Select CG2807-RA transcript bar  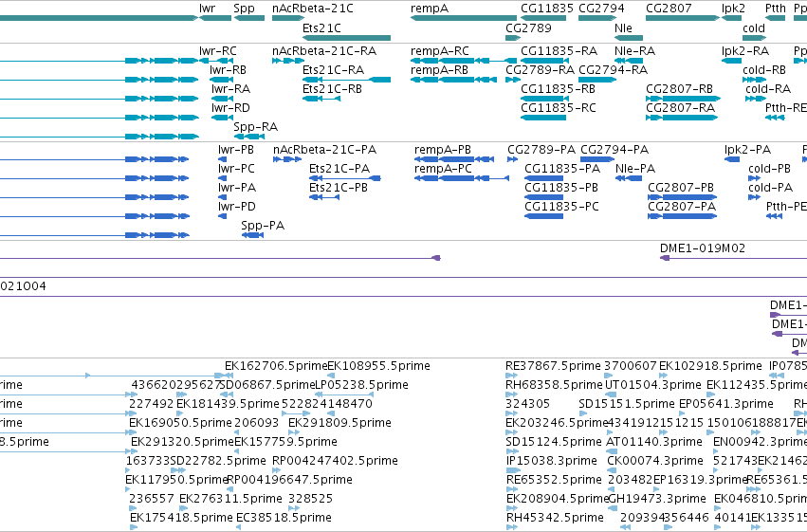pyautogui.click(x=682, y=118)
